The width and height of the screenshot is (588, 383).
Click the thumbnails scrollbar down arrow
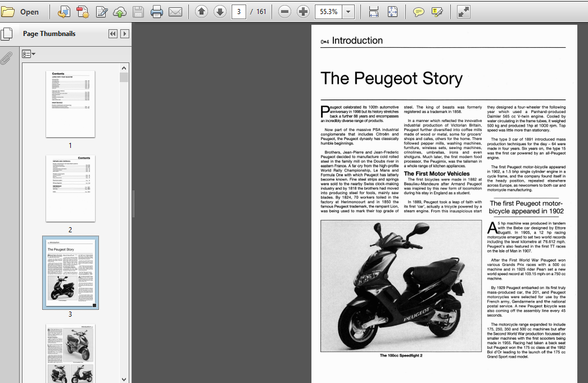pos(124,379)
